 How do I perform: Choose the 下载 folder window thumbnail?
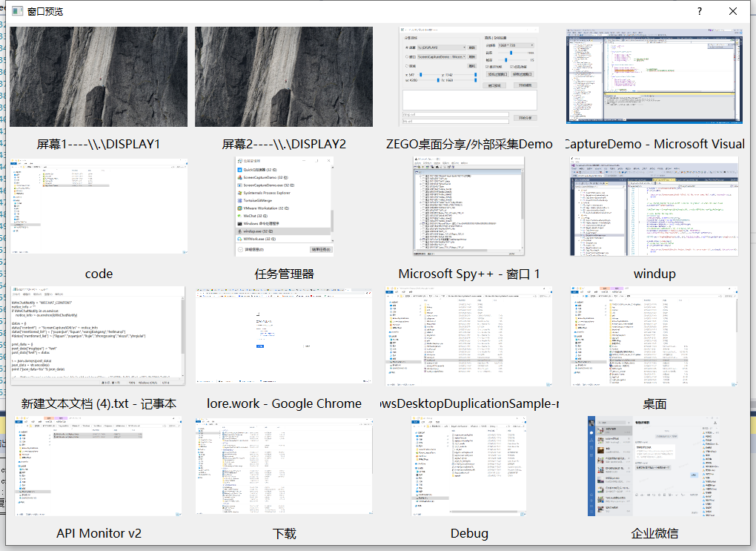[284, 466]
